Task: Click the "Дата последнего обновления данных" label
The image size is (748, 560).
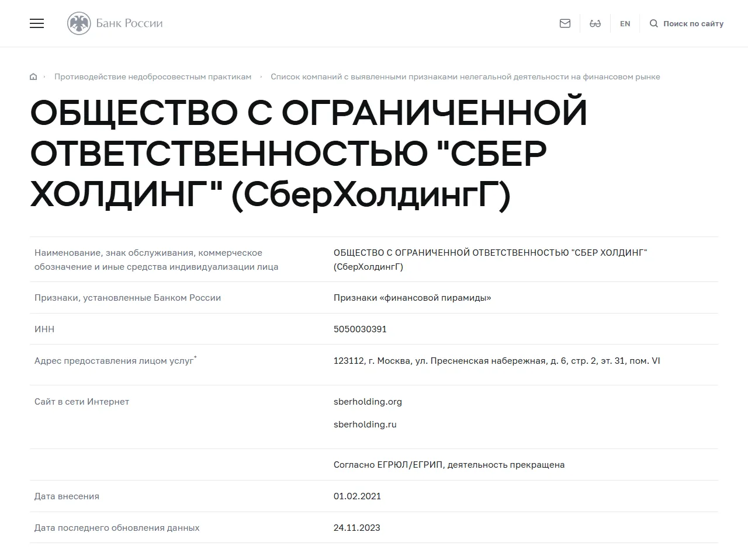Action: [x=117, y=527]
